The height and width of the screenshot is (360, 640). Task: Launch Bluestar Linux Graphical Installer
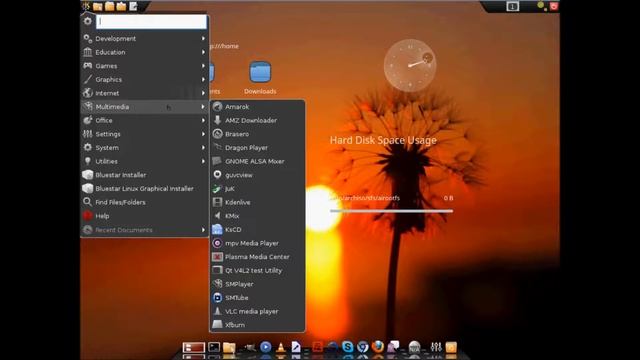click(x=144, y=189)
